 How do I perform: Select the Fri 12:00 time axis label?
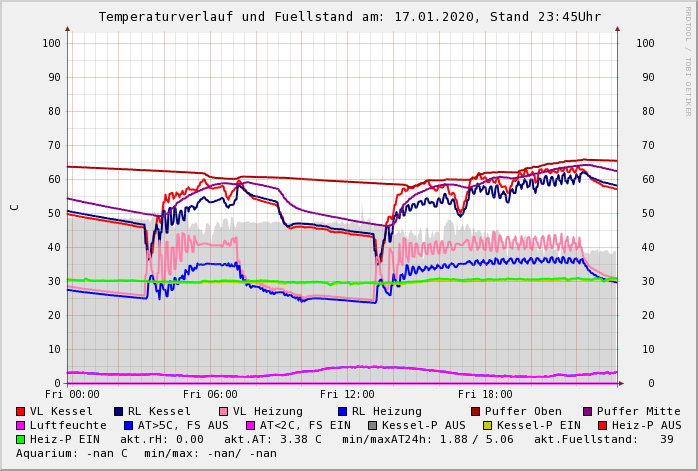[348, 395]
